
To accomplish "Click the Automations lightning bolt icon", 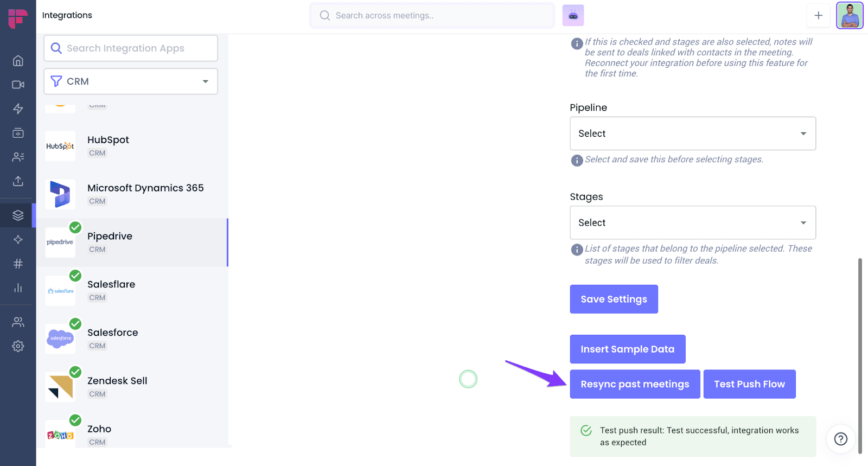I will tap(18, 108).
